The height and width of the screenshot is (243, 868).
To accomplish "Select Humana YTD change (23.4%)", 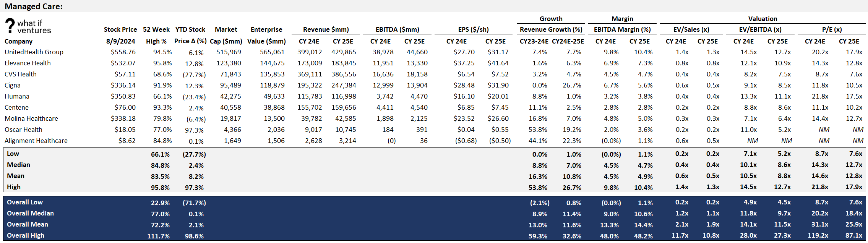I will [x=194, y=97].
